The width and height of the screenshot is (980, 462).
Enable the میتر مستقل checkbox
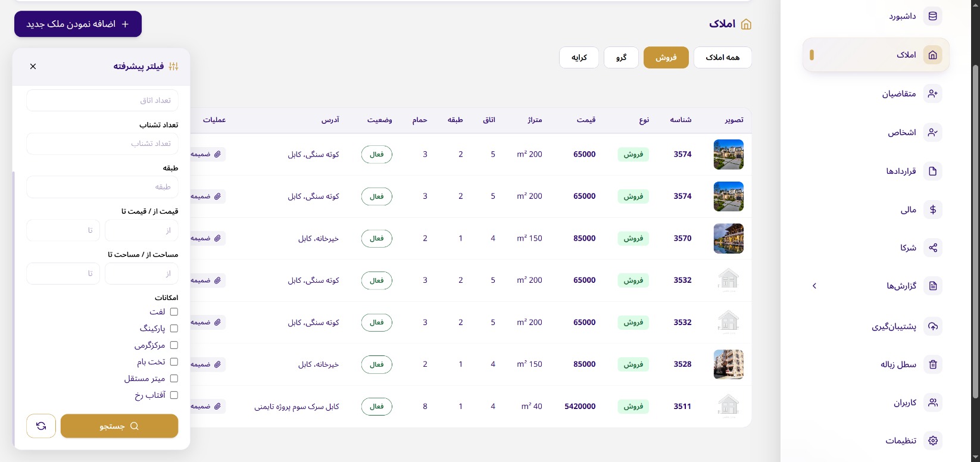(x=174, y=378)
